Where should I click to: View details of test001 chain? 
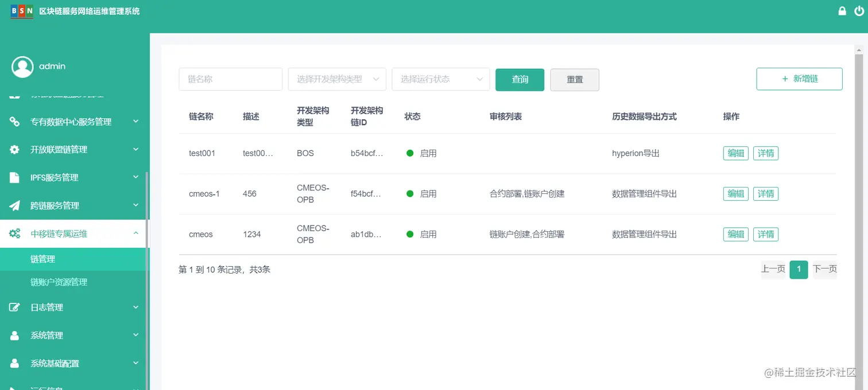point(766,153)
